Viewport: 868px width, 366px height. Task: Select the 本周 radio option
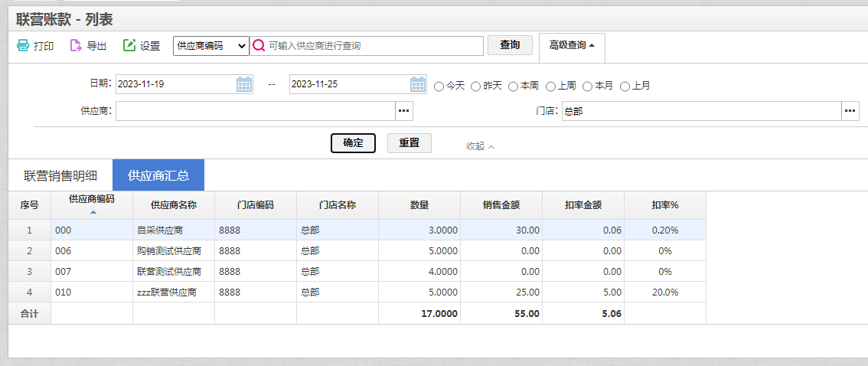pos(513,87)
